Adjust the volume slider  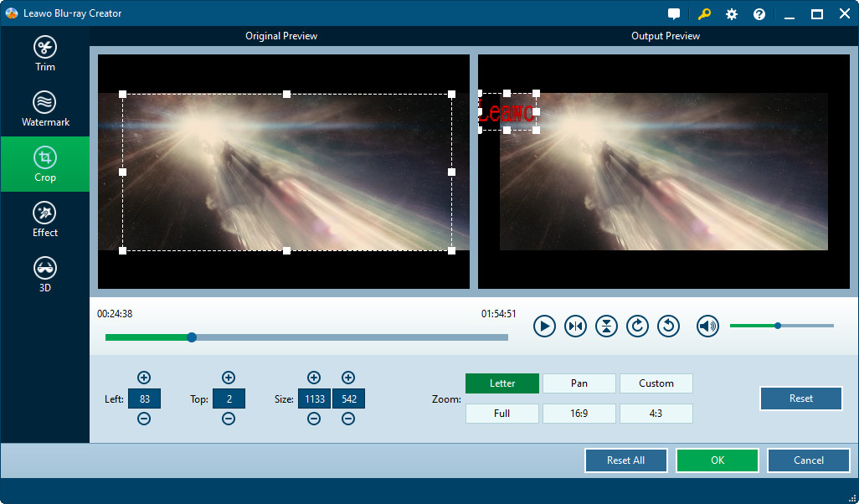pyautogui.click(x=778, y=326)
